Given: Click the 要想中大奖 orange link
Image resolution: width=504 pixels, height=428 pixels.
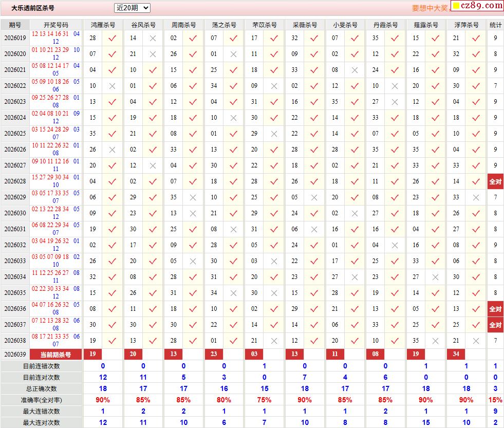Looking at the screenshot, I should [431, 8].
